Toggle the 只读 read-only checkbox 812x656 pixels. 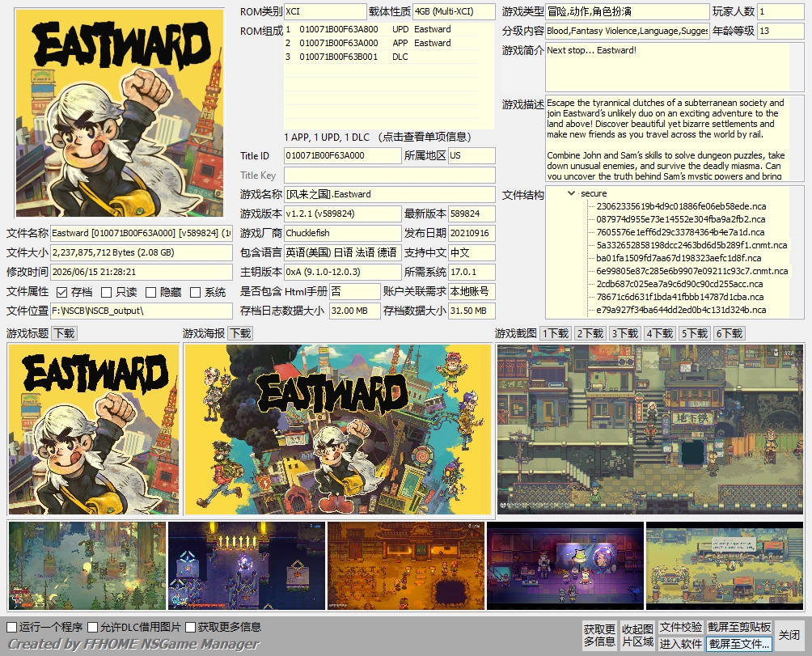[106, 293]
